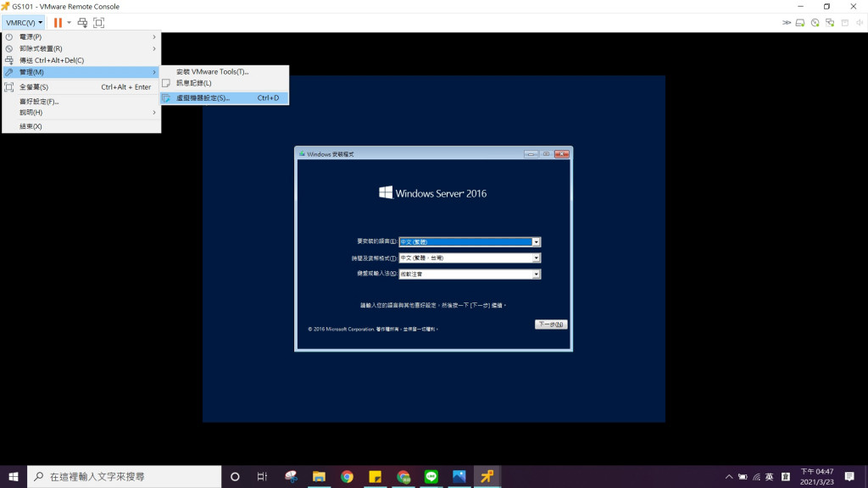Open the yellow Sticky Notes taskbar icon

click(375, 476)
